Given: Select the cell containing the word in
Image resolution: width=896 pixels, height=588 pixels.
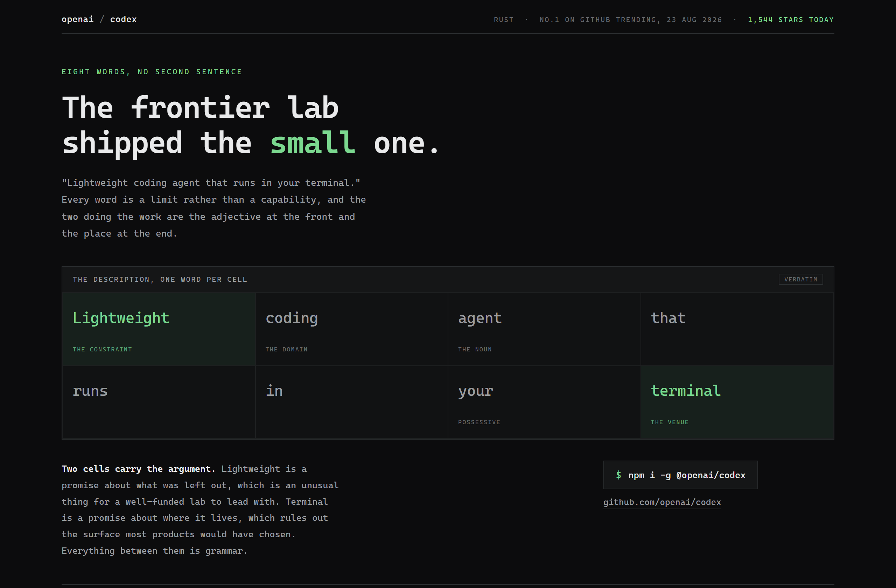Looking at the screenshot, I should click(x=352, y=402).
